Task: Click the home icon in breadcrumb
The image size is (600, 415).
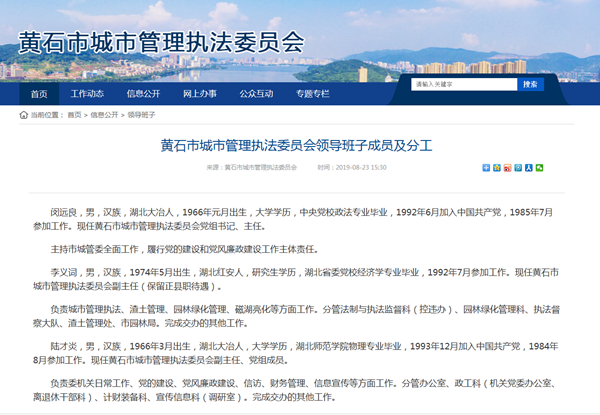Action: (x=24, y=115)
